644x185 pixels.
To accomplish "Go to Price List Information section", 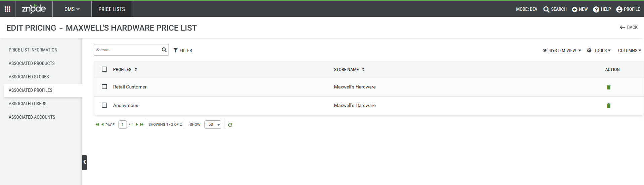I will pos(33,50).
